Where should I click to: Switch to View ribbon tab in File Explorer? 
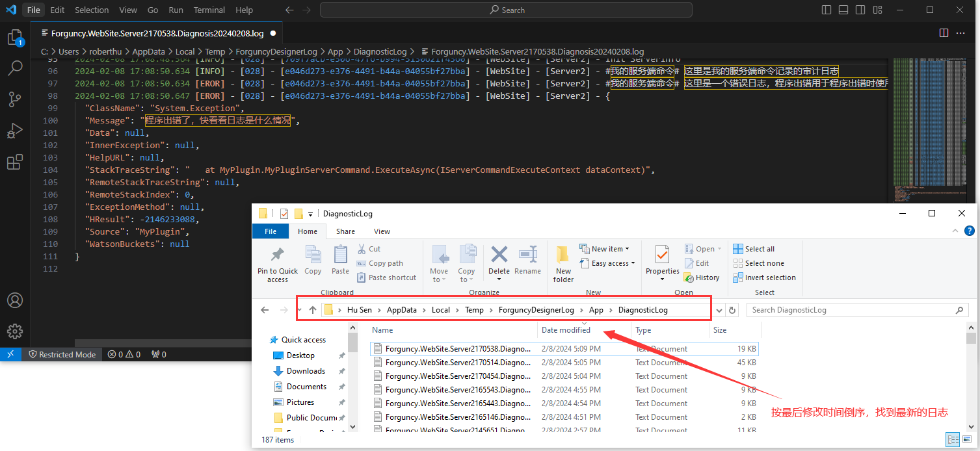382,231
